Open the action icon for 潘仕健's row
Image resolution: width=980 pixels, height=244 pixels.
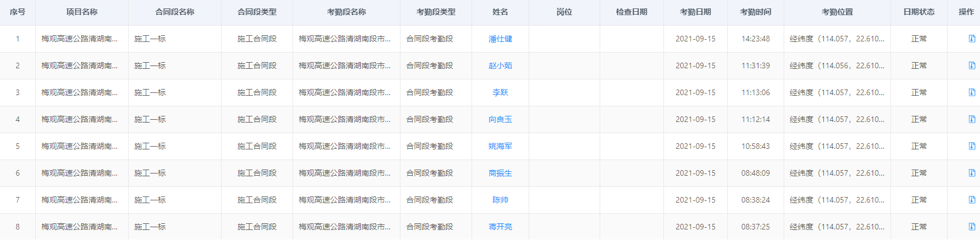(972, 39)
